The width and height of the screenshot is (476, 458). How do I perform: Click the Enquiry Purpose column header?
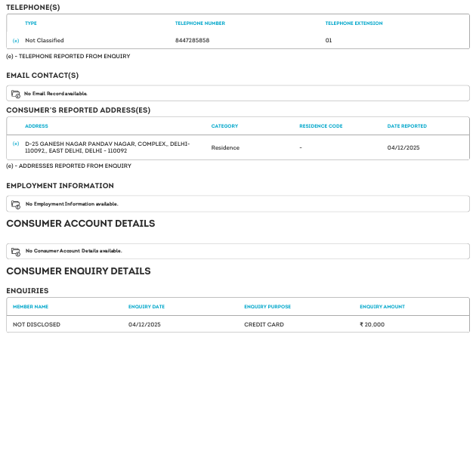coord(267,307)
